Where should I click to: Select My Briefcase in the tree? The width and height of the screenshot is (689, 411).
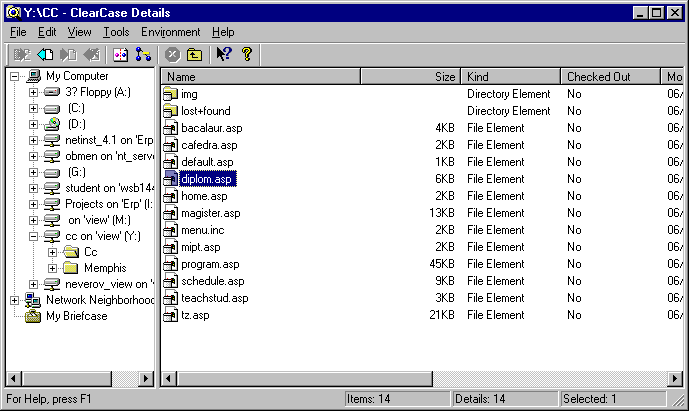coord(76,316)
